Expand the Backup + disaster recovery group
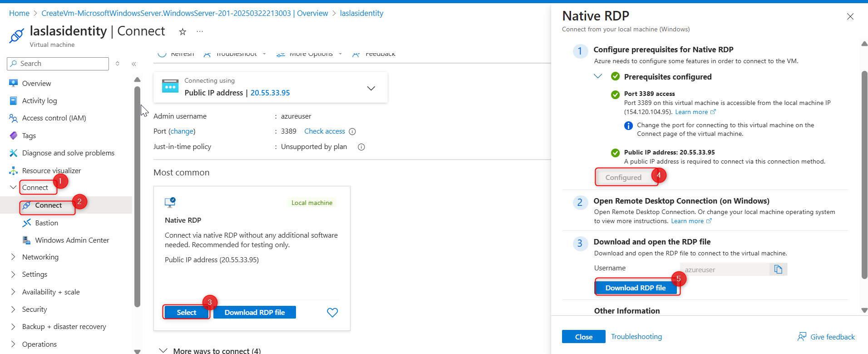The image size is (868, 354). (x=13, y=326)
